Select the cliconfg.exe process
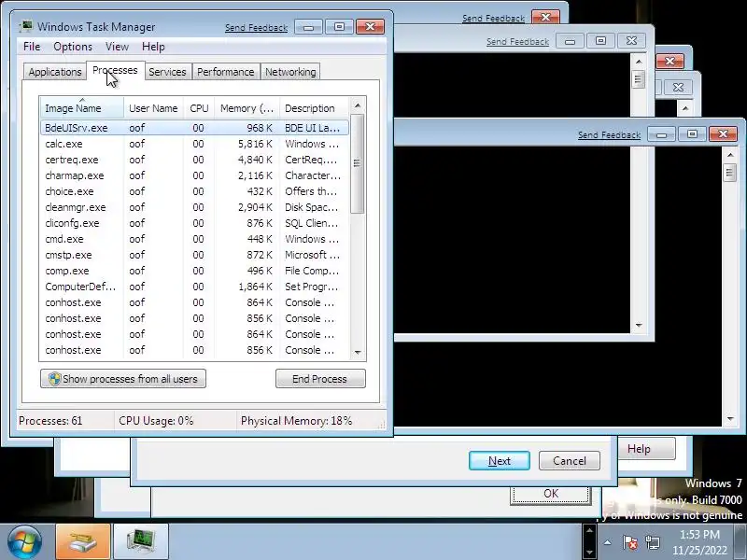The width and height of the screenshot is (747, 560). coord(194,223)
